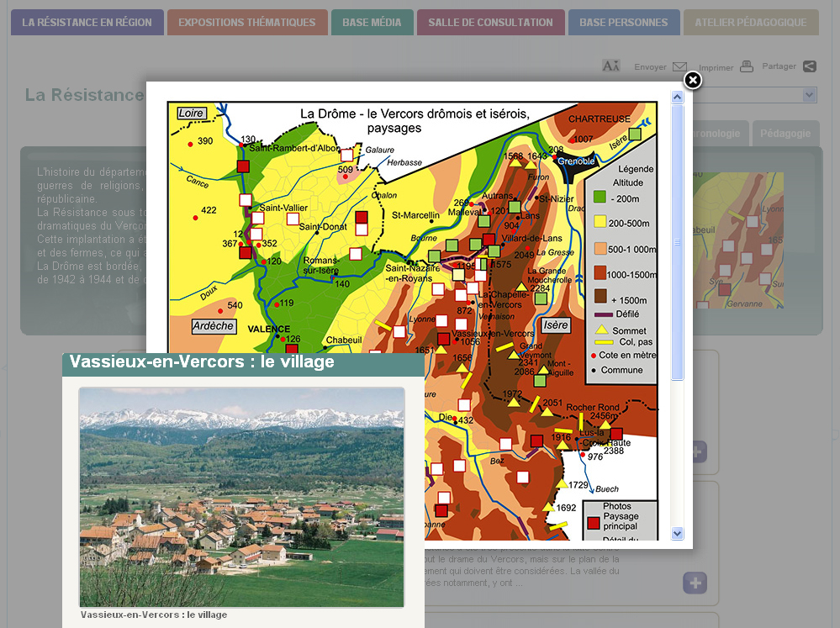Go to the Salle de Consultation tab
The width and height of the screenshot is (840, 628).
pyautogui.click(x=491, y=23)
